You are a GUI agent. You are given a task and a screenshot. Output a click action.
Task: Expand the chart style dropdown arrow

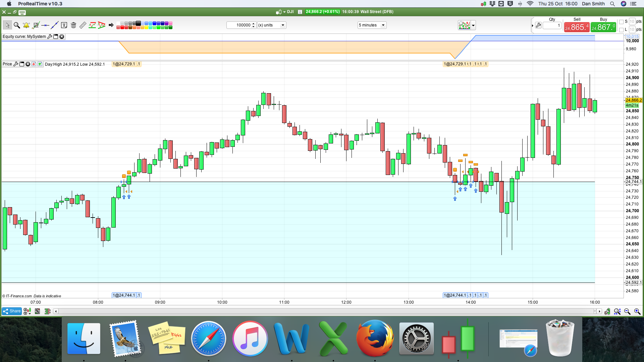473,25
